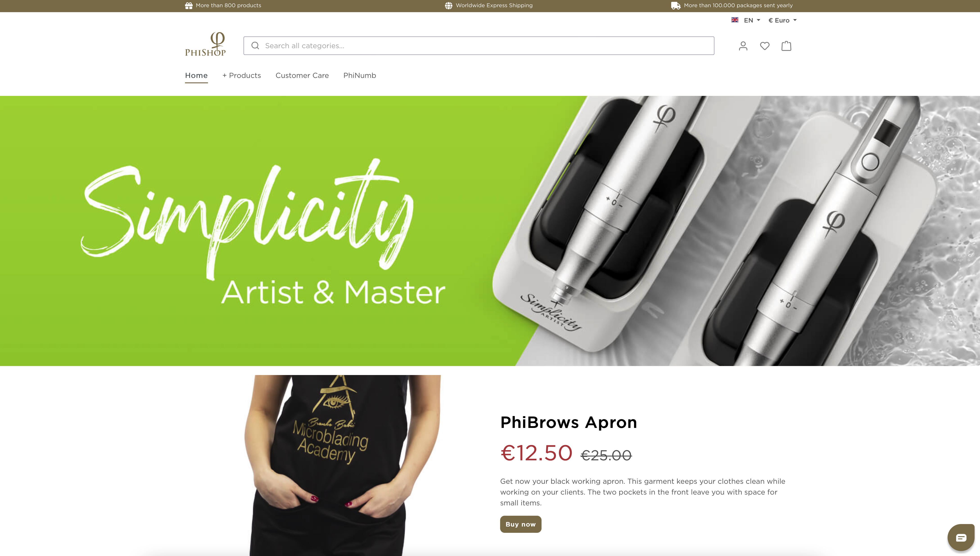Expand the + Products menu
Viewport: 980px width, 556px height.
coord(242,76)
